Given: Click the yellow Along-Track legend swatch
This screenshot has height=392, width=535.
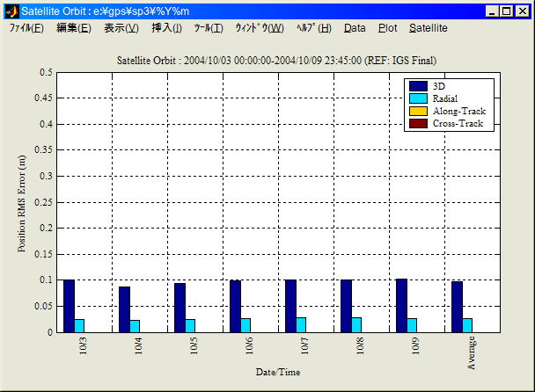Looking at the screenshot, I should click(418, 111).
